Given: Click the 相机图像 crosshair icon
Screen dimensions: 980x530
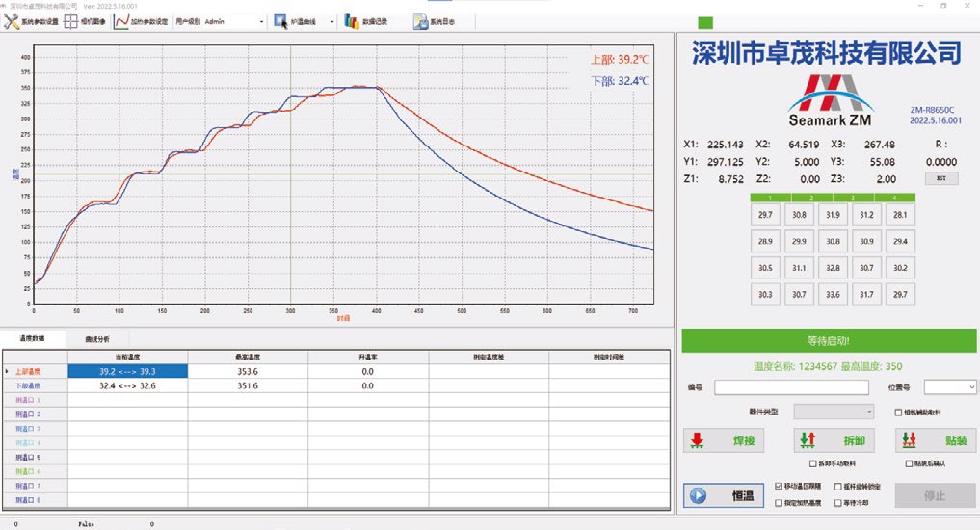Looking at the screenshot, I should [x=71, y=21].
